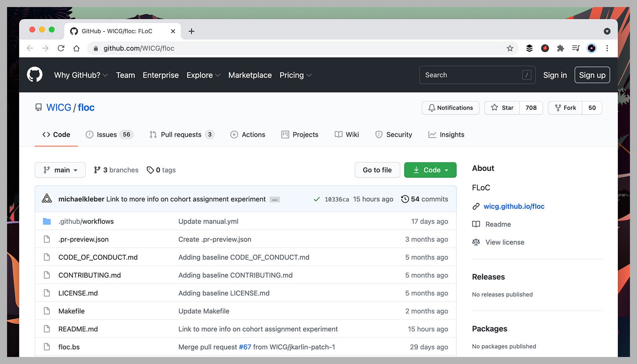The image size is (637, 364).
Task: Open the Why GitHub? dropdown
Action: tap(81, 75)
